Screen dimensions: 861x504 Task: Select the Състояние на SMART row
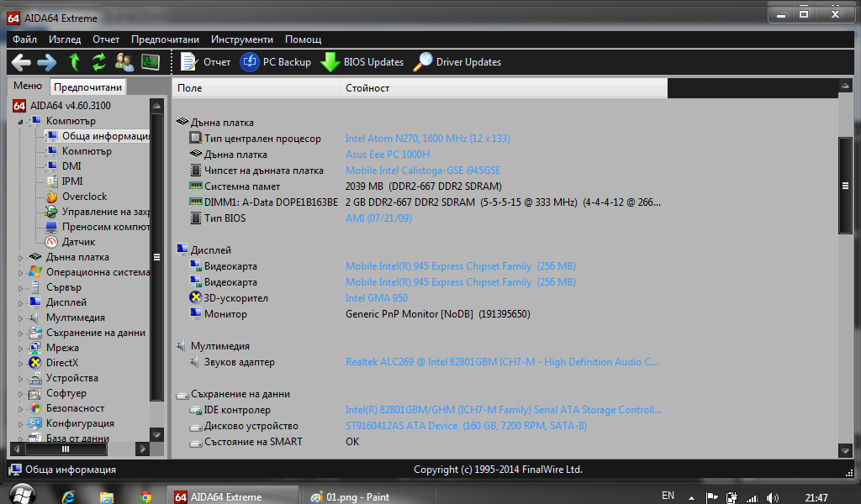[x=420, y=442]
